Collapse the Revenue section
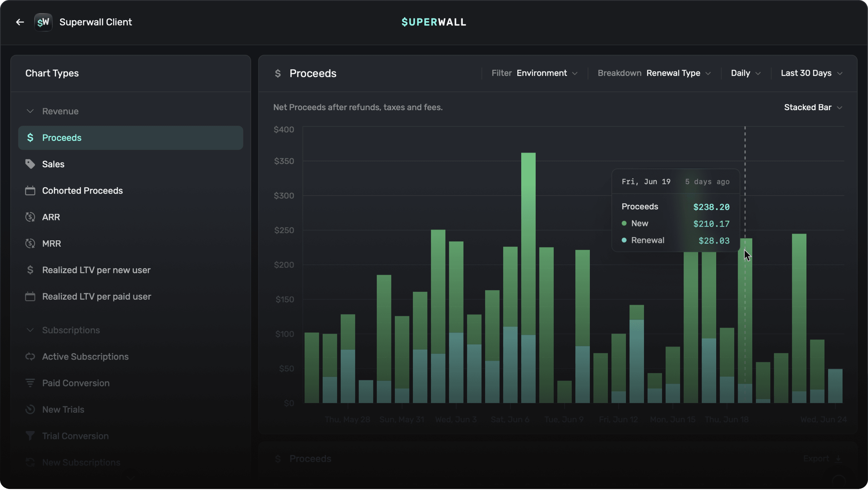The width and height of the screenshot is (868, 499). [30, 111]
